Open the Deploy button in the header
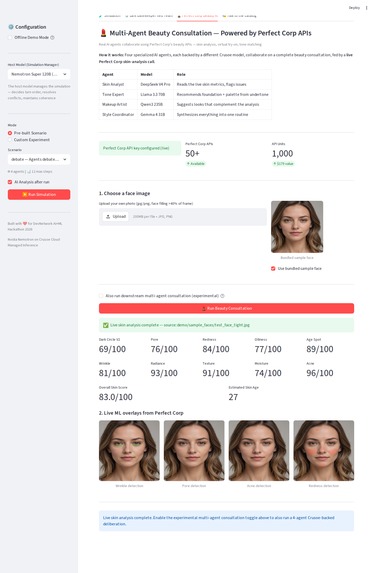 pos(354,8)
